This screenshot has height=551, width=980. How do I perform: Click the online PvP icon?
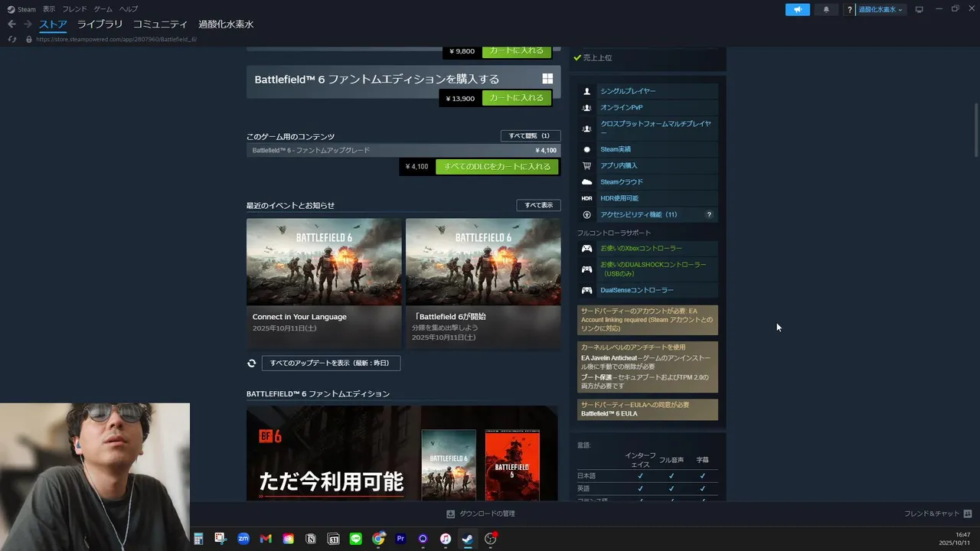coord(586,108)
